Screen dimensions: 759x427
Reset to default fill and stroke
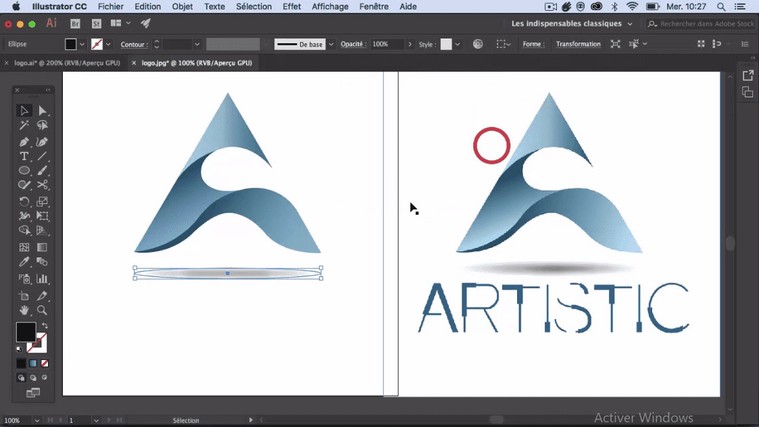pyautogui.click(x=19, y=349)
